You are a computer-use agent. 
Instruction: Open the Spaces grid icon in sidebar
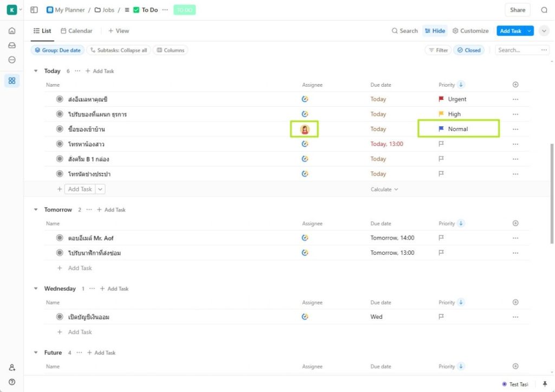12,81
